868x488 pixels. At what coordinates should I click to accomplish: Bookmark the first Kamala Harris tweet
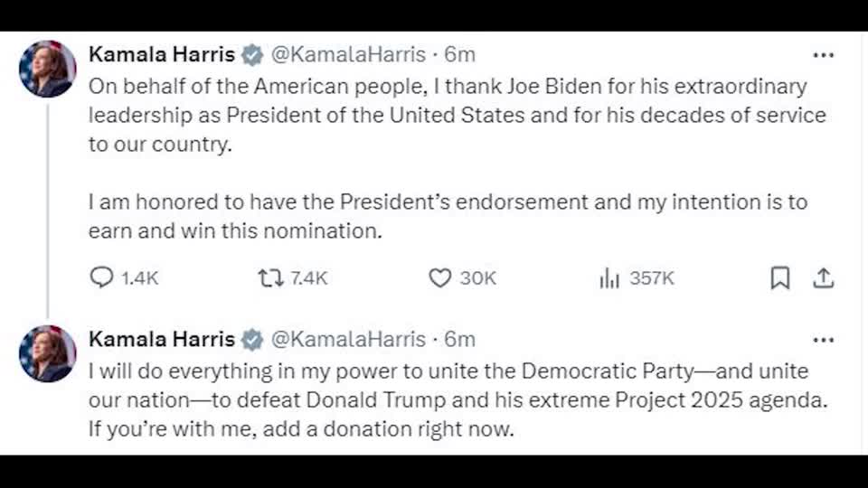[779, 278]
